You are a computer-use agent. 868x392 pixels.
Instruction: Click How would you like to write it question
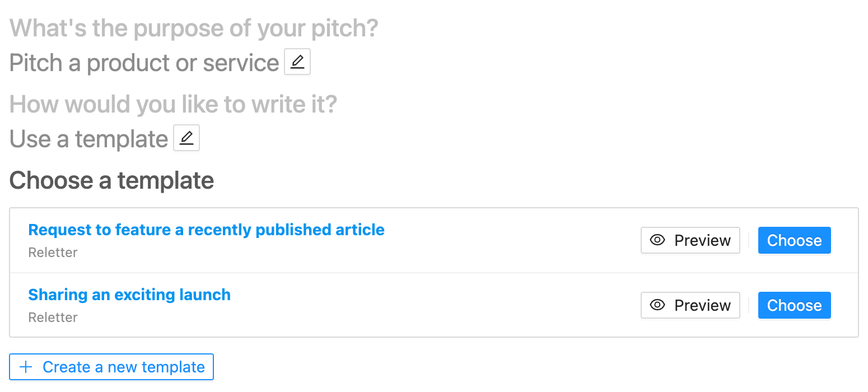[x=173, y=104]
